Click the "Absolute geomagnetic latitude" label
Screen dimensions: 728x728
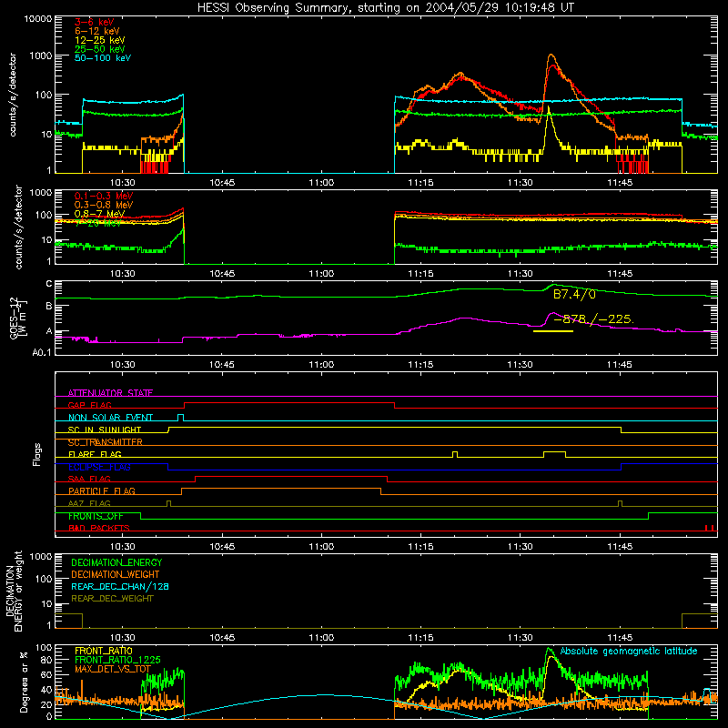click(629, 651)
